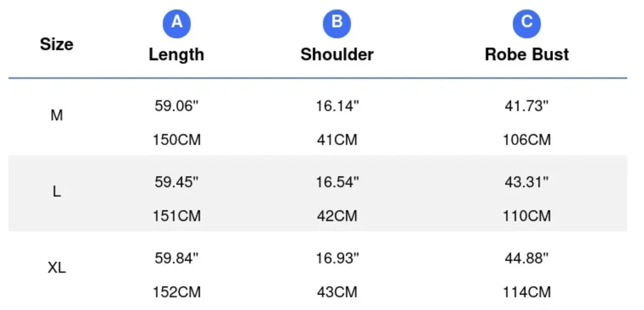
Task: Click the 43CM shoulder value
Action: coord(337,293)
